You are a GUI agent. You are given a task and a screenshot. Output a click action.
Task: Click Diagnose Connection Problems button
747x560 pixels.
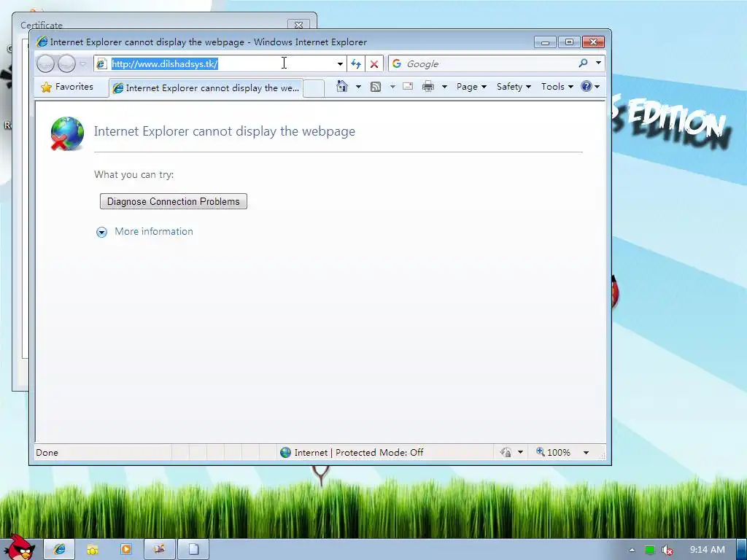(174, 201)
